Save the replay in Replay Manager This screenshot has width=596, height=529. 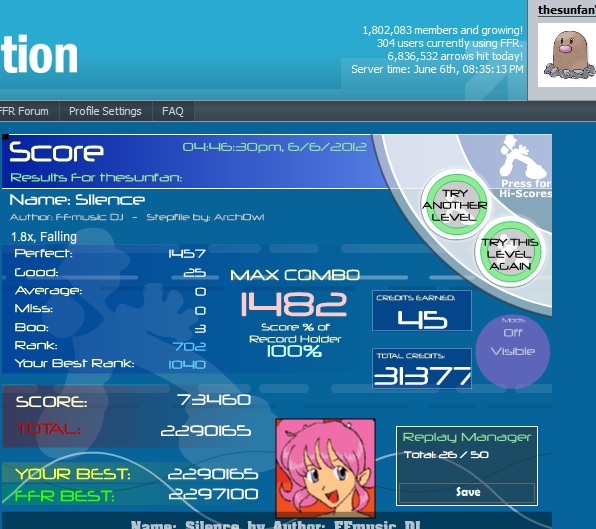(x=467, y=493)
